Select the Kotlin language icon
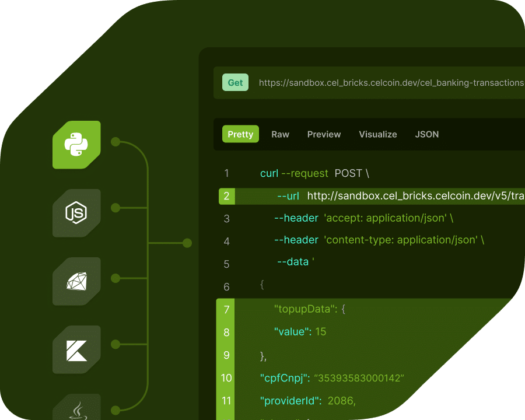525x420 pixels. pyautogui.click(x=76, y=350)
